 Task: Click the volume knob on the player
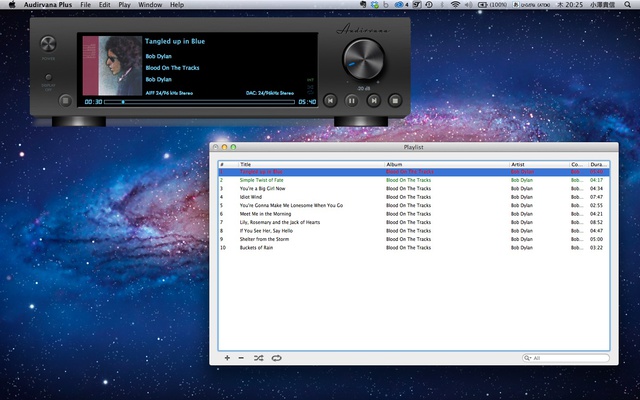(x=362, y=62)
